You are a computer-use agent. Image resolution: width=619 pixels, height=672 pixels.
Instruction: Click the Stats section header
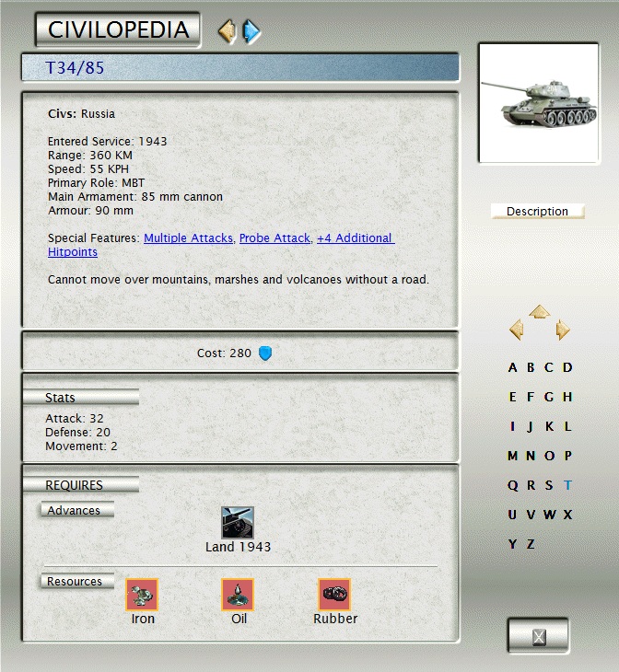(81, 398)
